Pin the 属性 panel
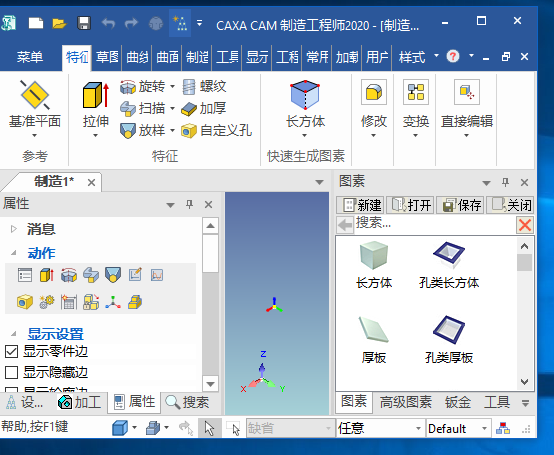 (x=189, y=204)
